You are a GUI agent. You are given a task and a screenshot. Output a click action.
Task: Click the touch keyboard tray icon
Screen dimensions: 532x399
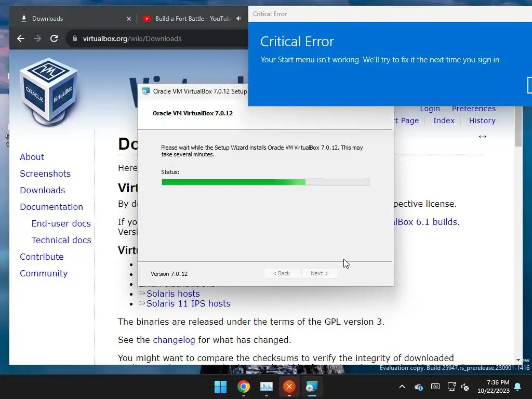tap(435, 387)
